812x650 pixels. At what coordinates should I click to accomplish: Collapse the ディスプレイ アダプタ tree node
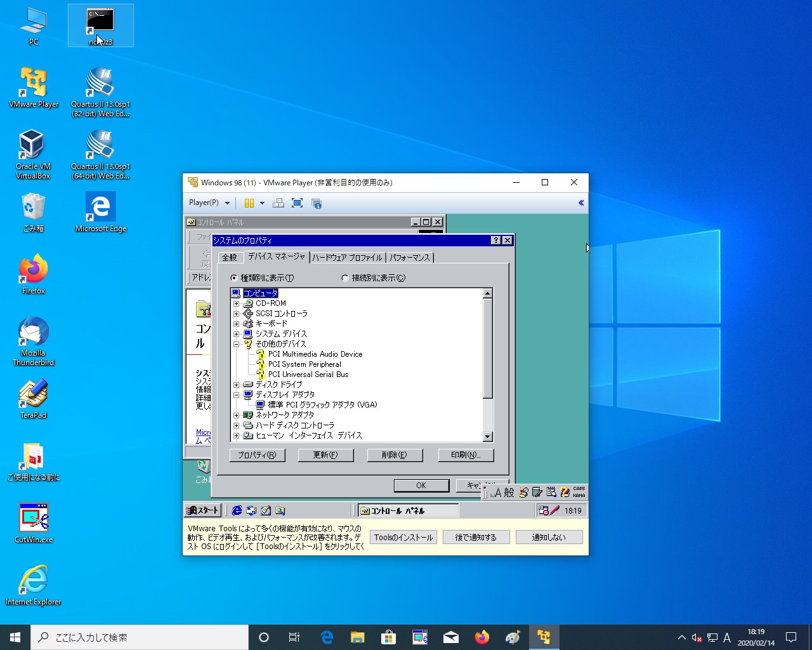click(x=236, y=395)
